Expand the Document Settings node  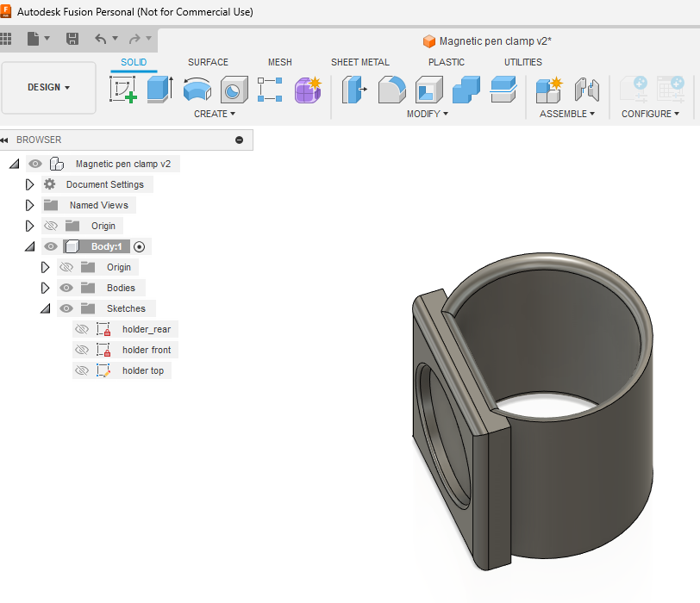tap(29, 184)
